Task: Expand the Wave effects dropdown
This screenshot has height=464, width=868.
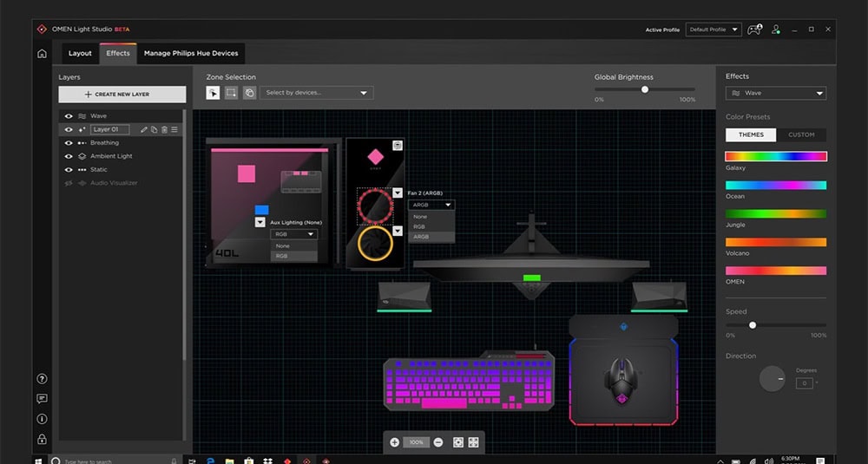Action: coord(775,93)
